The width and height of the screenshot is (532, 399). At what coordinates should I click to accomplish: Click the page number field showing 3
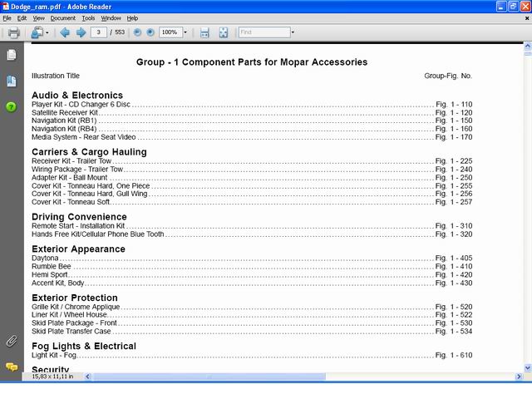point(99,32)
